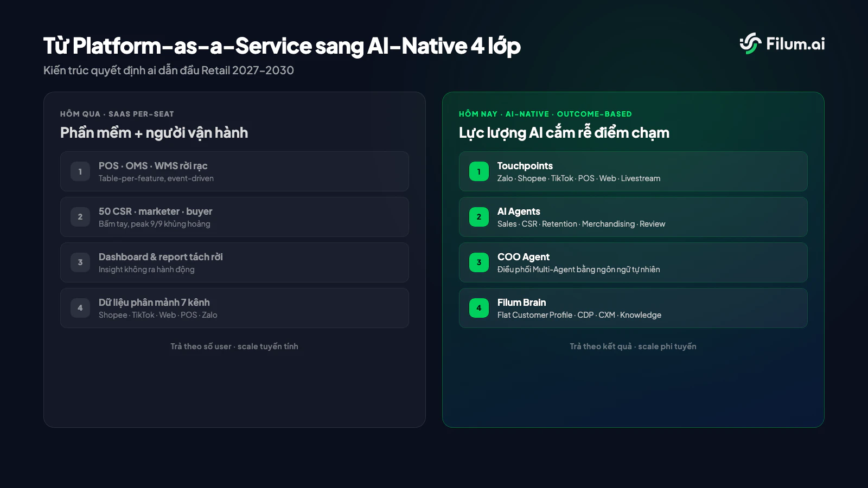The width and height of the screenshot is (868, 488).
Task: Select the gray "1" badge beside POS·OMS·WMS
Action: (x=80, y=171)
